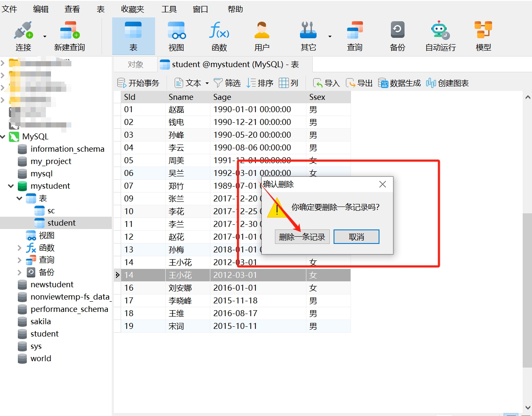Click 取消 to cancel deletion
The width and height of the screenshot is (532, 416).
click(x=356, y=237)
